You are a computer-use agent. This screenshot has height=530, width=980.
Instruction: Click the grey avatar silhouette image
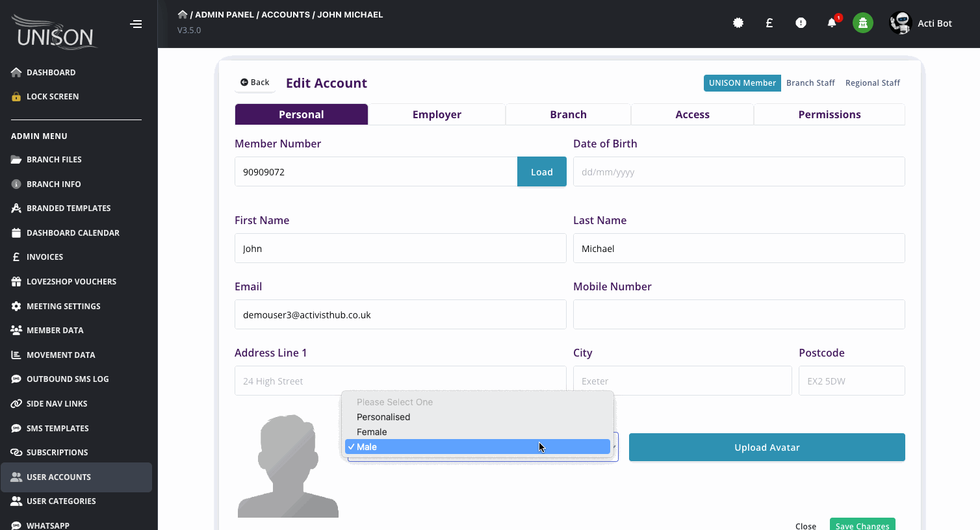[288, 466]
